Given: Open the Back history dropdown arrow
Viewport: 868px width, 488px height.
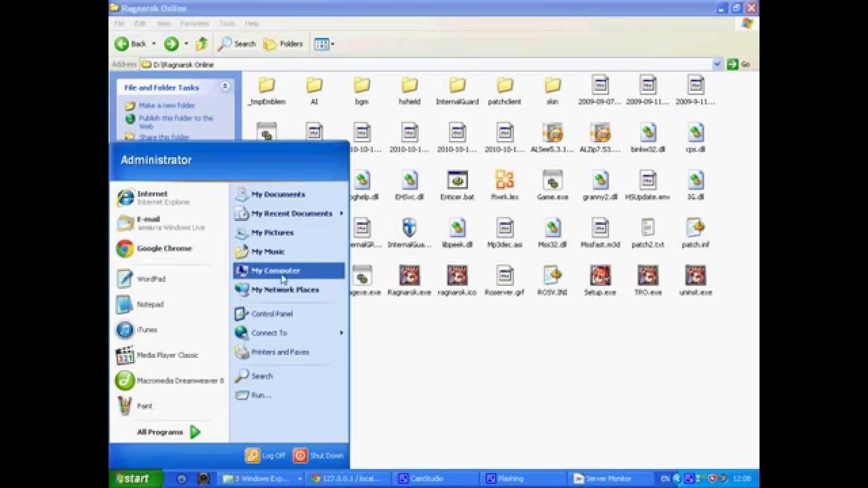Looking at the screenshot, I should pos(154,44).
